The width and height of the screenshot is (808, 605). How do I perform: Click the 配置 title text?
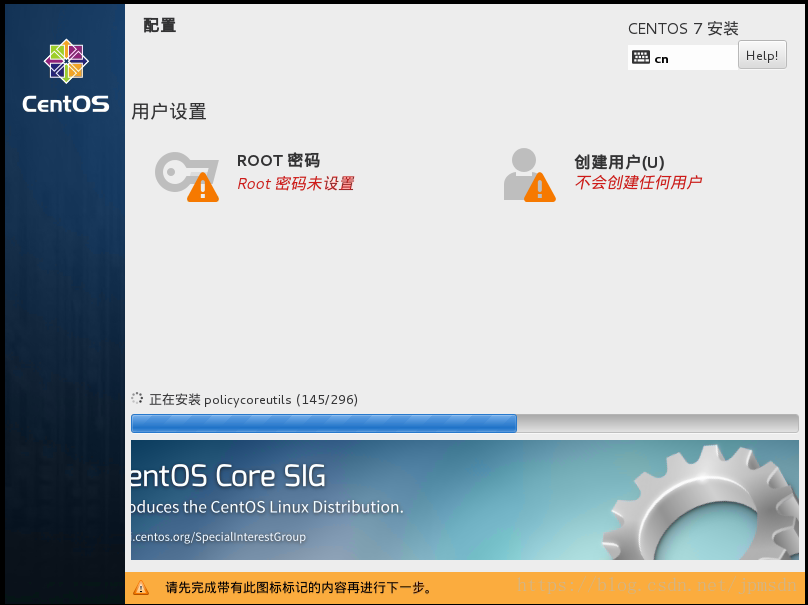(159, 25)
